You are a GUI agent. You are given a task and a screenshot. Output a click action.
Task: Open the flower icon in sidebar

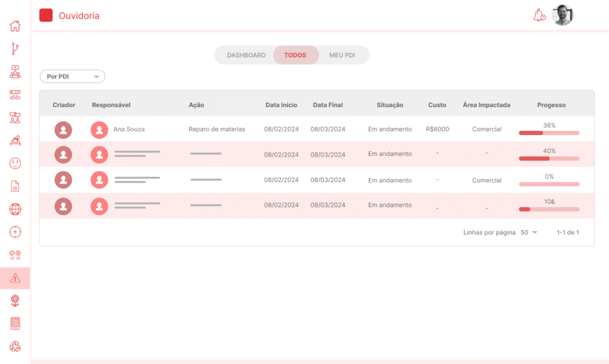pos(15,300)
